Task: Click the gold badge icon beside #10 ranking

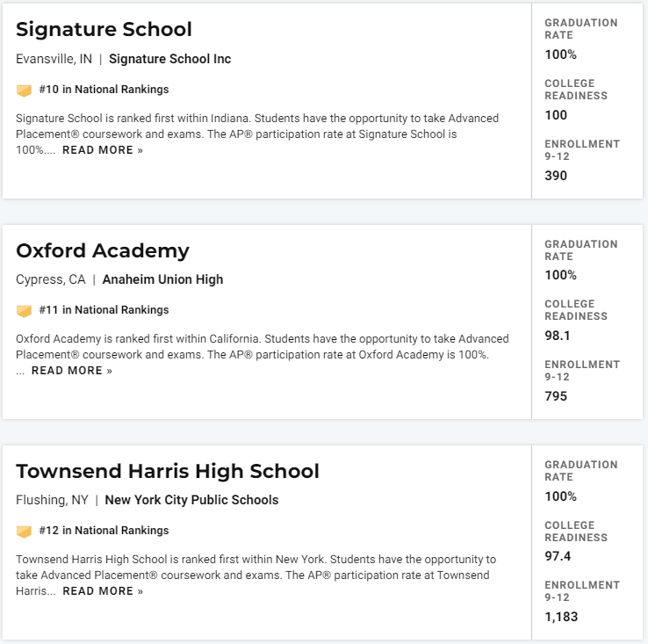Action: coord(24,90)
